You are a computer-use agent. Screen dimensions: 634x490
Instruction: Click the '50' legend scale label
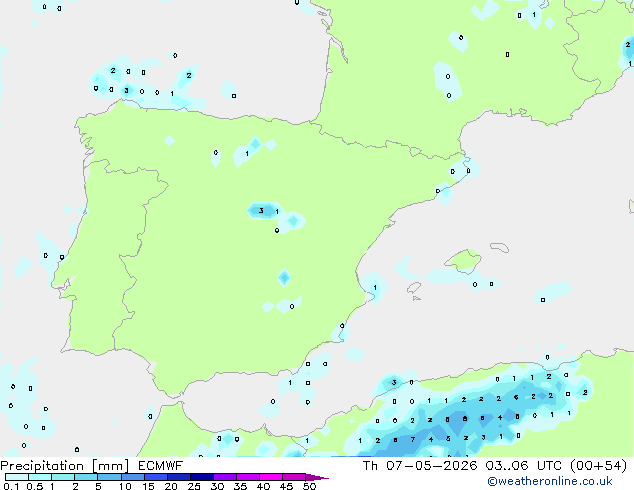click(310, 486)
